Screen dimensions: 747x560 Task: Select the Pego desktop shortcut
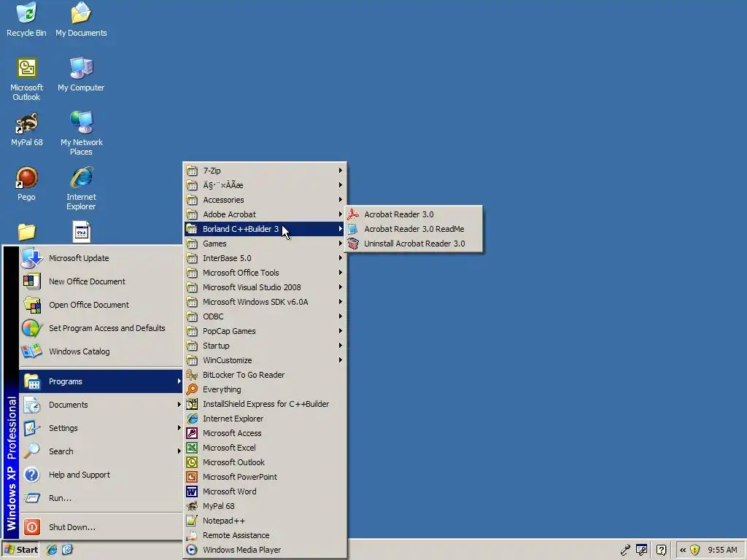pos(27,184)
